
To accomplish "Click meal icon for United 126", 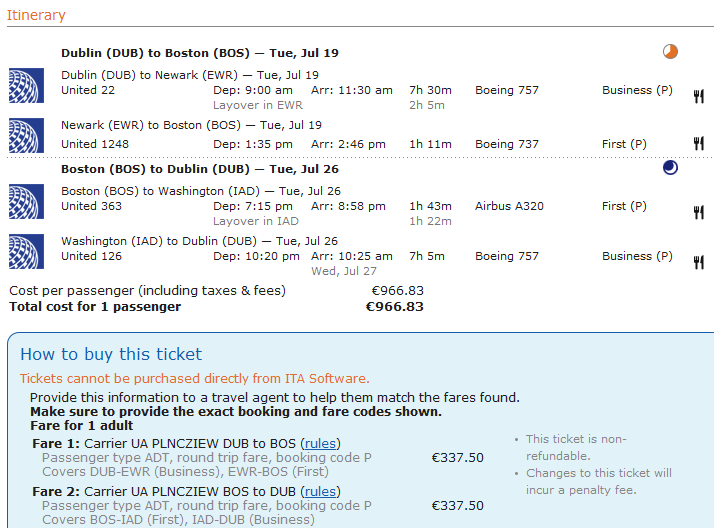I will (x=698, y=262).
